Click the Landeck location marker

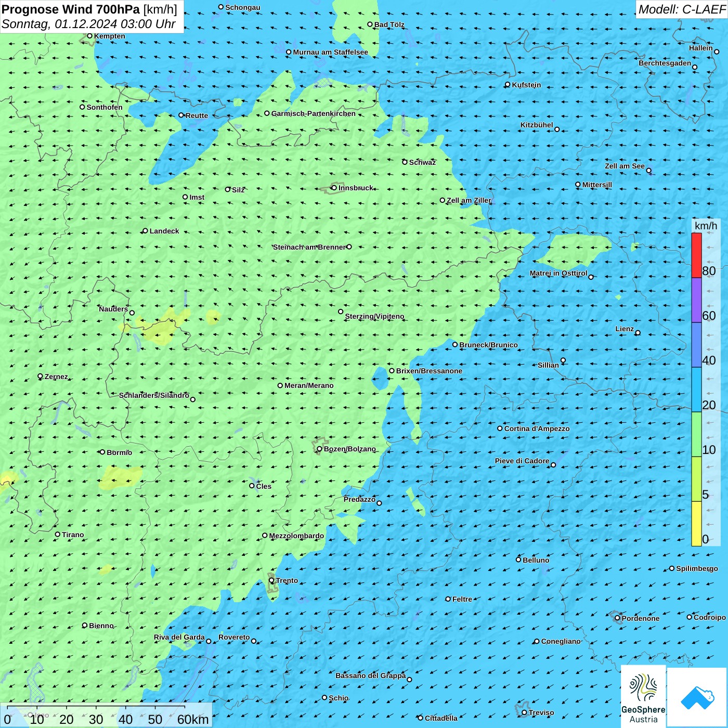click(x=145, y=231)
